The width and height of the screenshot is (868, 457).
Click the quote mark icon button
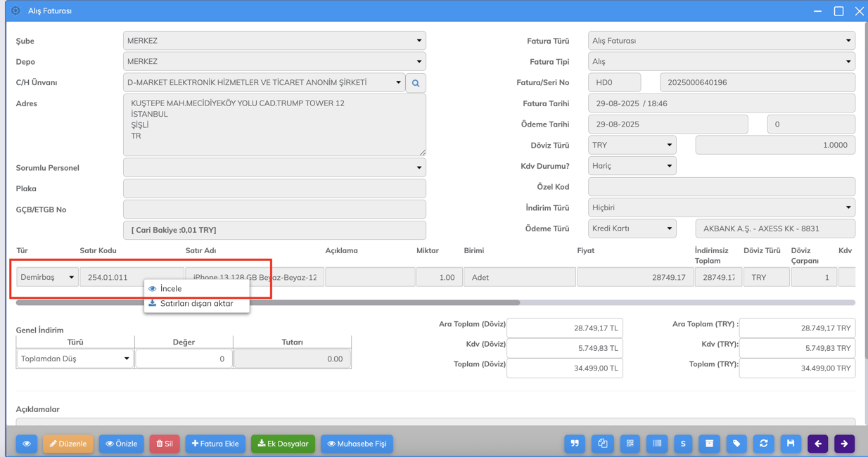(575, 444)
